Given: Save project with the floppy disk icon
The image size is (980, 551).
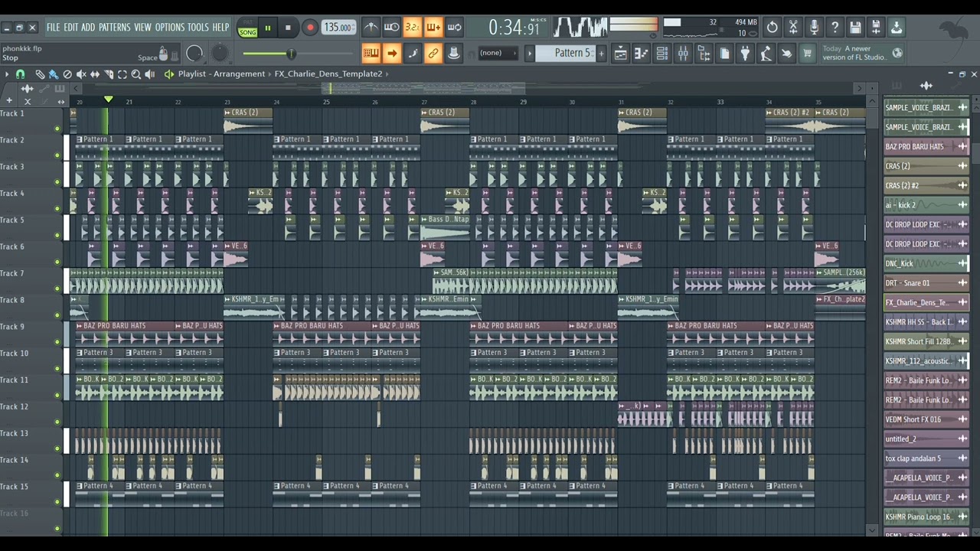Looking at the screenshot, I should point(855,28).
